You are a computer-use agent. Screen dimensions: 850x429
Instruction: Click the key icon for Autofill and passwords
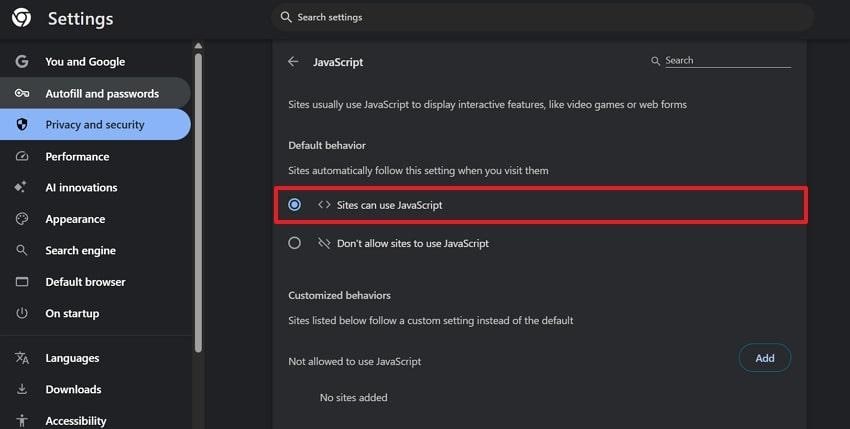pos(22,93)
